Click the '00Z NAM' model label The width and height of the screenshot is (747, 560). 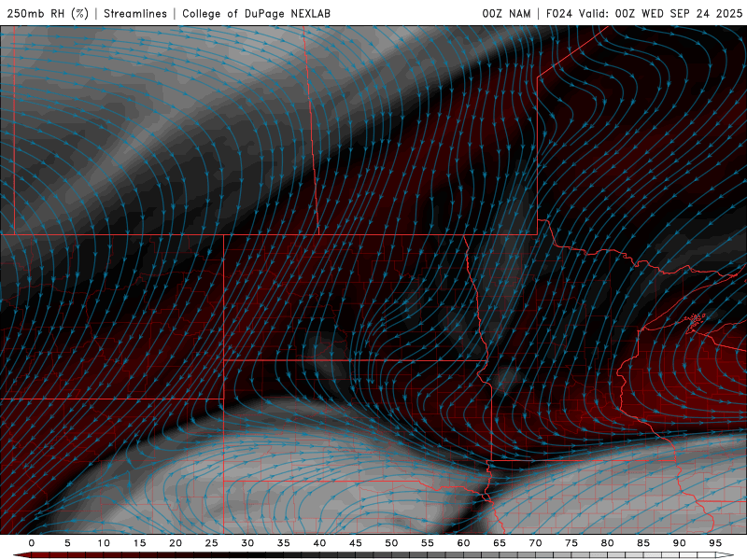tap(506, 13)
